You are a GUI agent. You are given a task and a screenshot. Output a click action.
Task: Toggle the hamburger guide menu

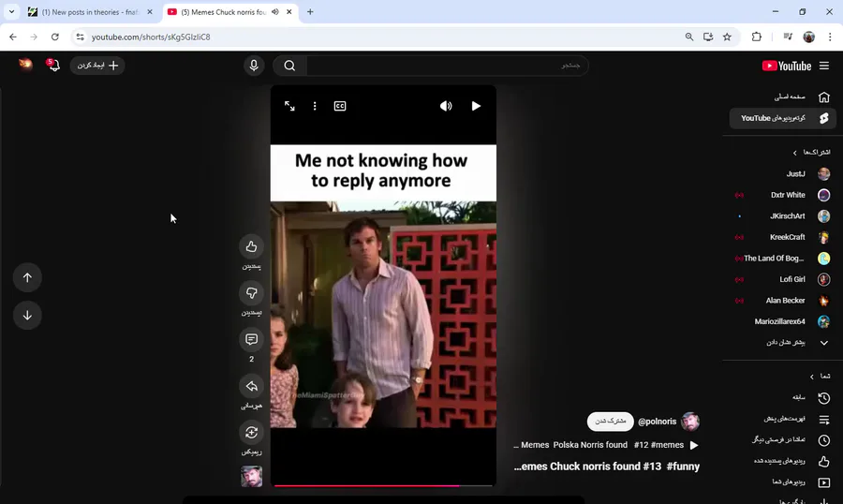tap(824, 66)
